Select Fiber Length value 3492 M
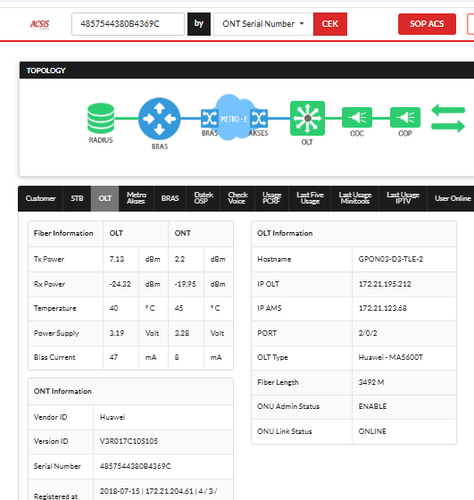This screenshot has width=474, height=500. (x=371, y=382)
